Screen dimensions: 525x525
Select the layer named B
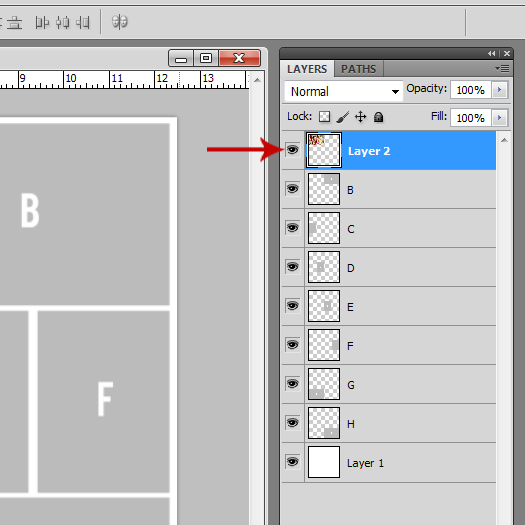[350, 190]
